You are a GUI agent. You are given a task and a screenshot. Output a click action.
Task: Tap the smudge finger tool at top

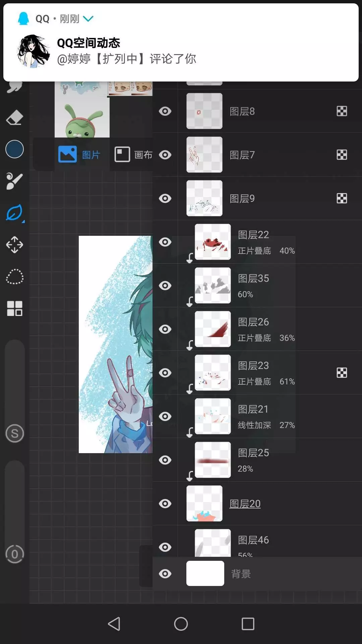coord(14,87)
